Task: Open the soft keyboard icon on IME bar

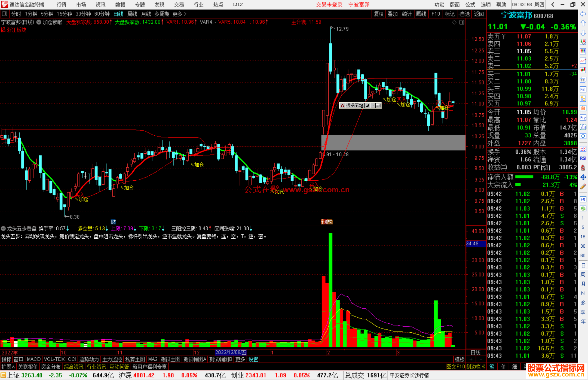Action: (x=378, y=105)
